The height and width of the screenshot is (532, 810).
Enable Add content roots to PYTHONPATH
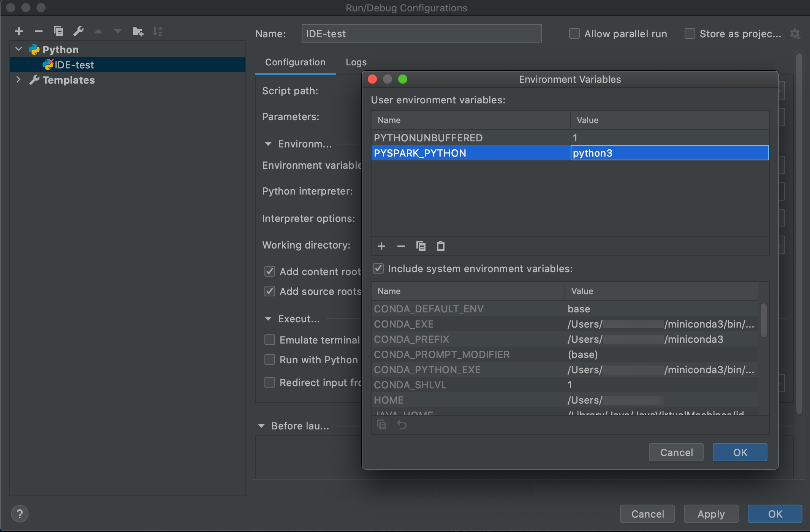(x=269, y=271)
